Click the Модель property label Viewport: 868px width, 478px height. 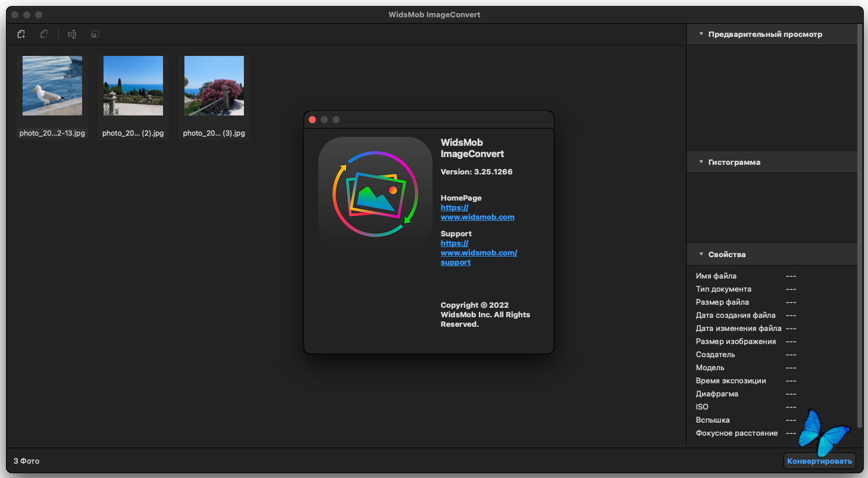click(x=710, y=368)
